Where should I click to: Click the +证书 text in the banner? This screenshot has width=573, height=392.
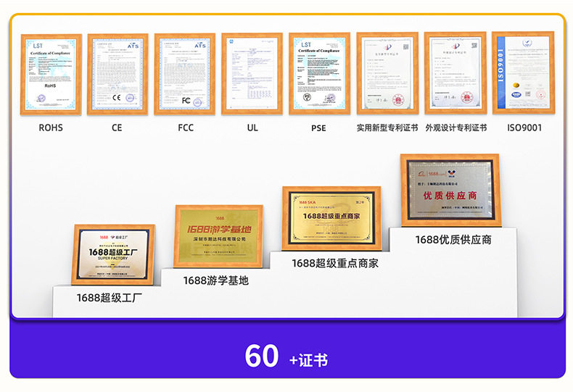[308, 360]
